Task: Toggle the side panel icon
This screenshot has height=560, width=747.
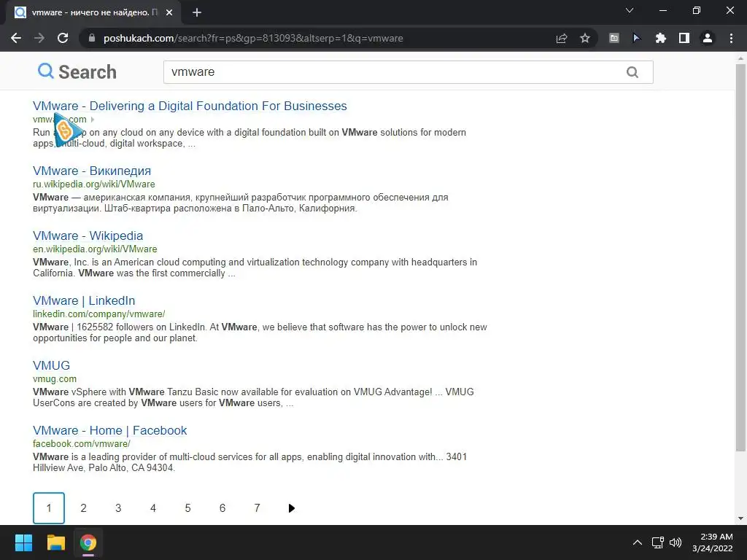Action: pyautogui.click(x=684, y=38)
